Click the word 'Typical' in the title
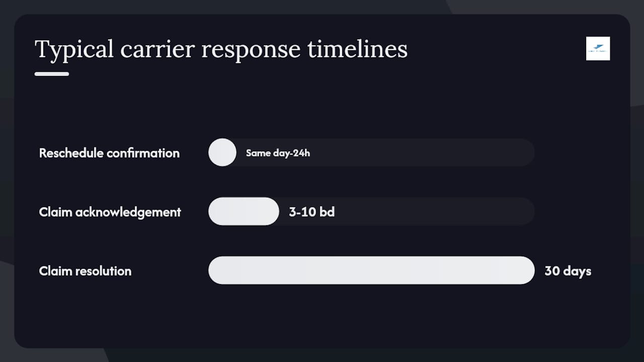Viewport: 644px width, 362px height. coord(74,50)
